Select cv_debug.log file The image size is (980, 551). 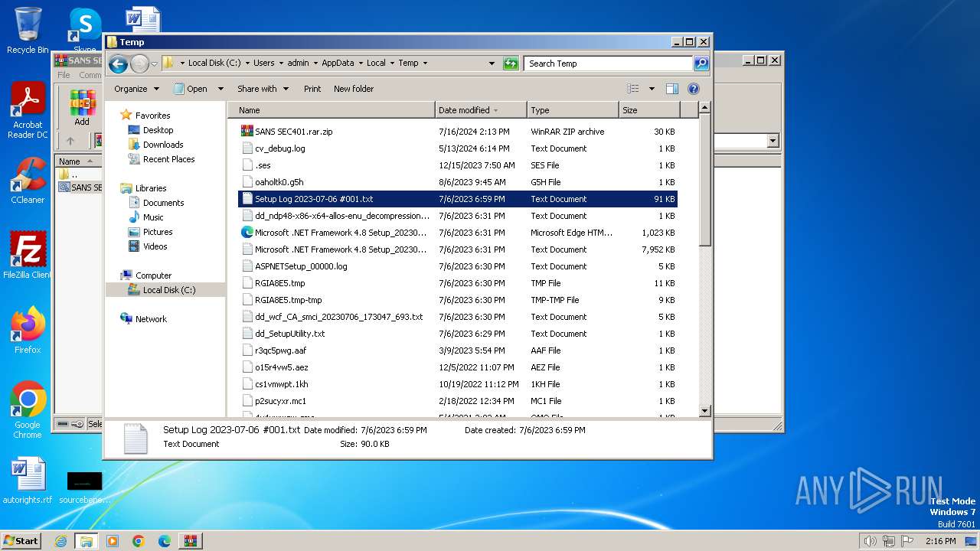coord(279,148)
